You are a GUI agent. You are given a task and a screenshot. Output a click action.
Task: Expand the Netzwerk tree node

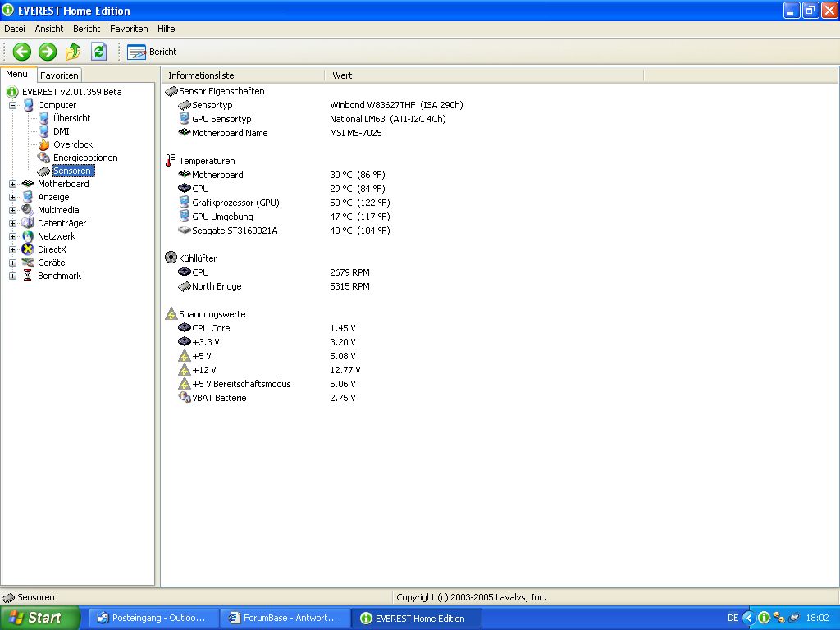(x=13, y=237)
